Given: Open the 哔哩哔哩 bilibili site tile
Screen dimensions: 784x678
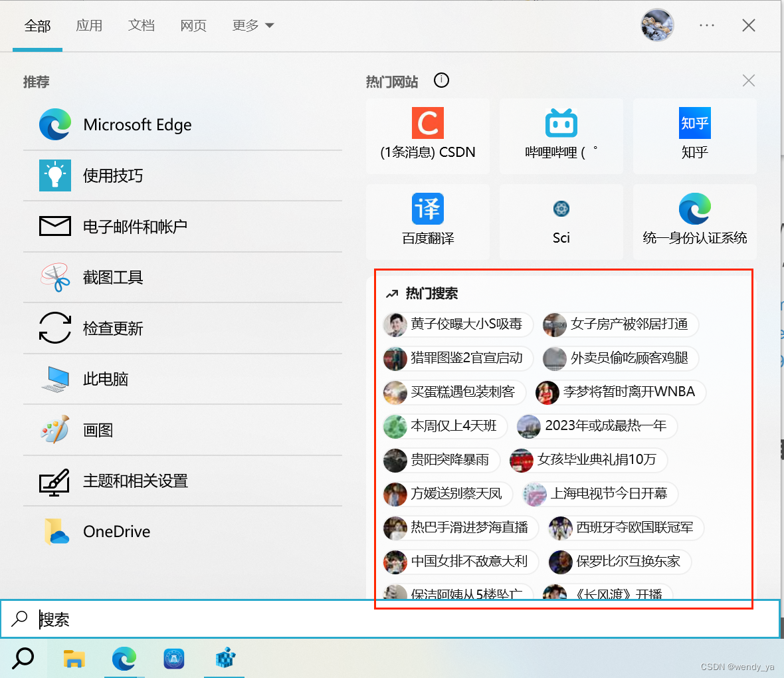Looking at the screenshot, I should tap(561, 136).
